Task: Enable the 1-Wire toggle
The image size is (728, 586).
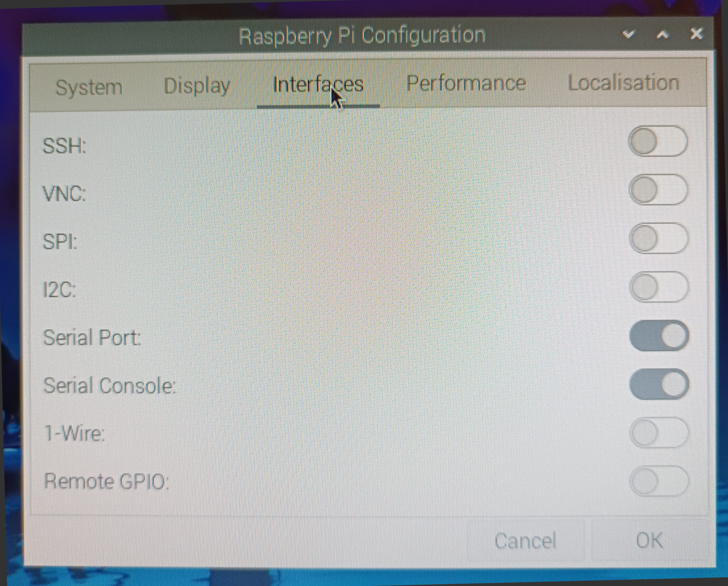Action: [x=659, y=433]
